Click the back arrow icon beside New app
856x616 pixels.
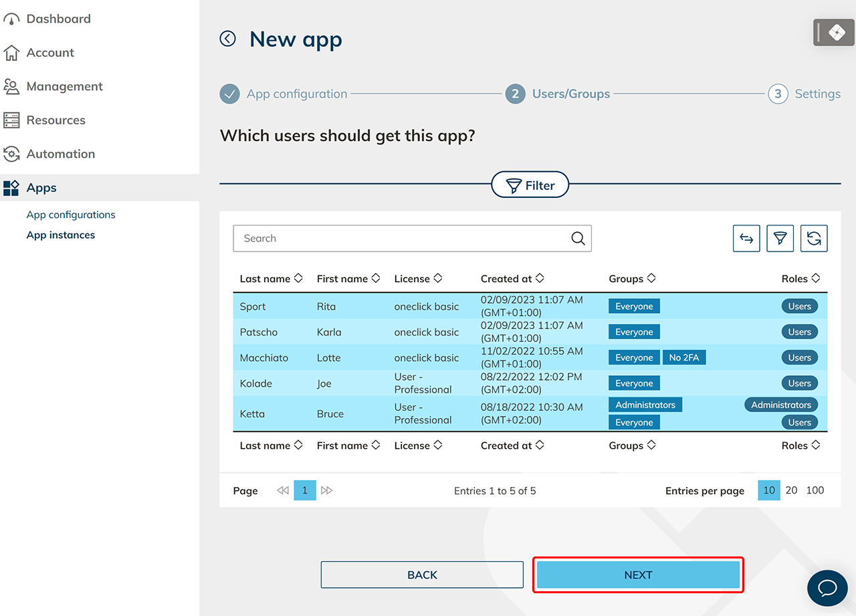tap(228, 39)
